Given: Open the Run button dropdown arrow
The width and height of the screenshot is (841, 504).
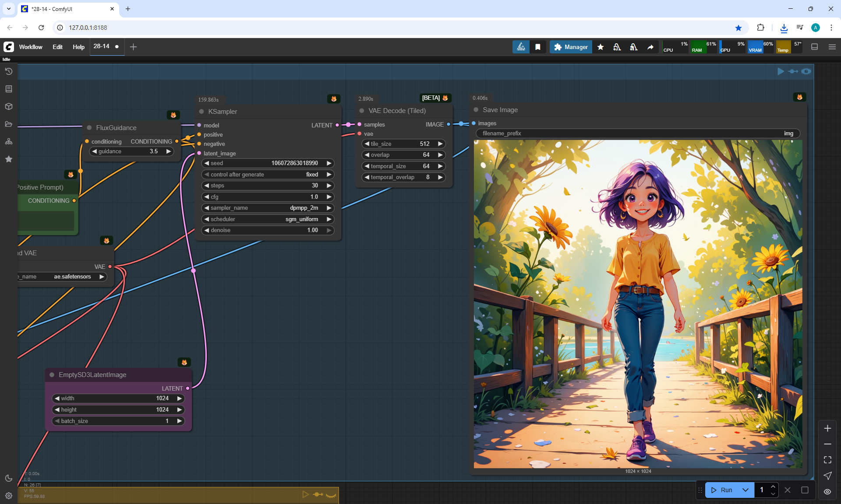Looking at the screenshot, I should [x=746, y=490].
